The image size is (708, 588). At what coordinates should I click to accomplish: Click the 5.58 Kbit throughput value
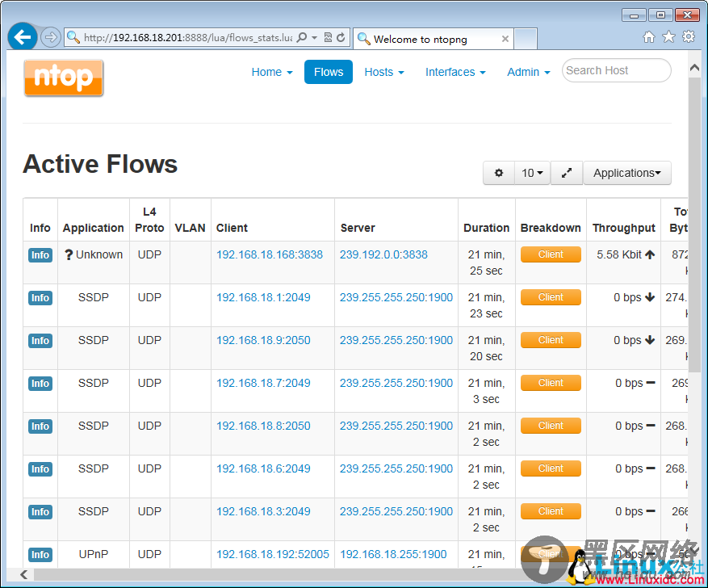point(619,254)
